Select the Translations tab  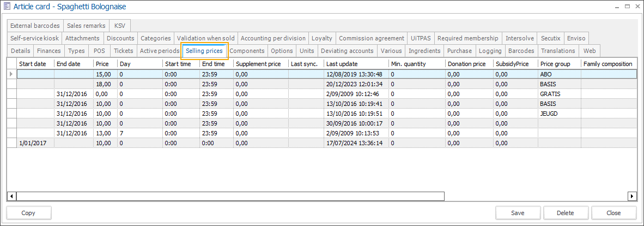coord(558,51)
